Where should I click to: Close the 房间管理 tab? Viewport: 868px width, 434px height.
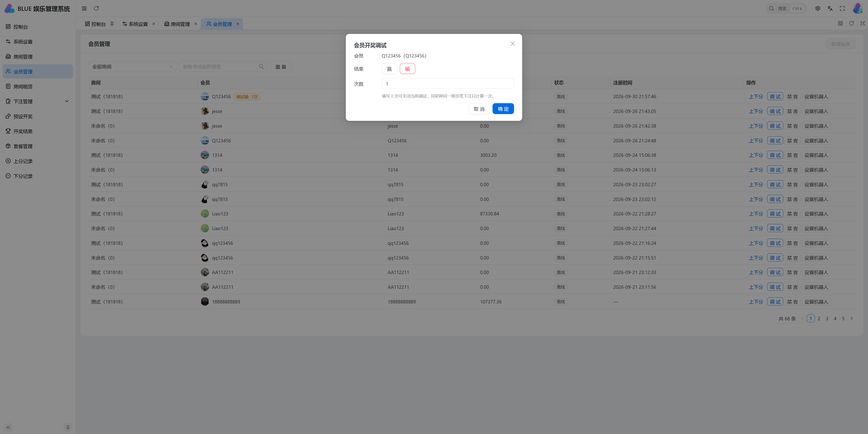(x=196, y=24)
